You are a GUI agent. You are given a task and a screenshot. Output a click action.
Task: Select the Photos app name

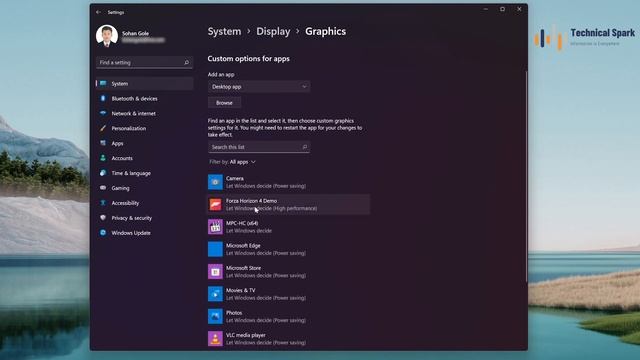pyautogui.click(x=234, y=313)
